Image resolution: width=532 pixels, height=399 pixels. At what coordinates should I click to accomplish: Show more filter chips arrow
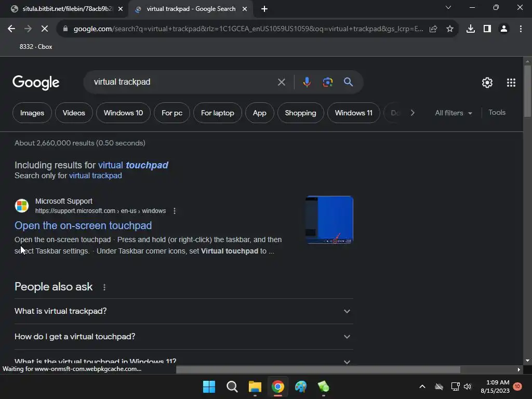click(413, 113)
